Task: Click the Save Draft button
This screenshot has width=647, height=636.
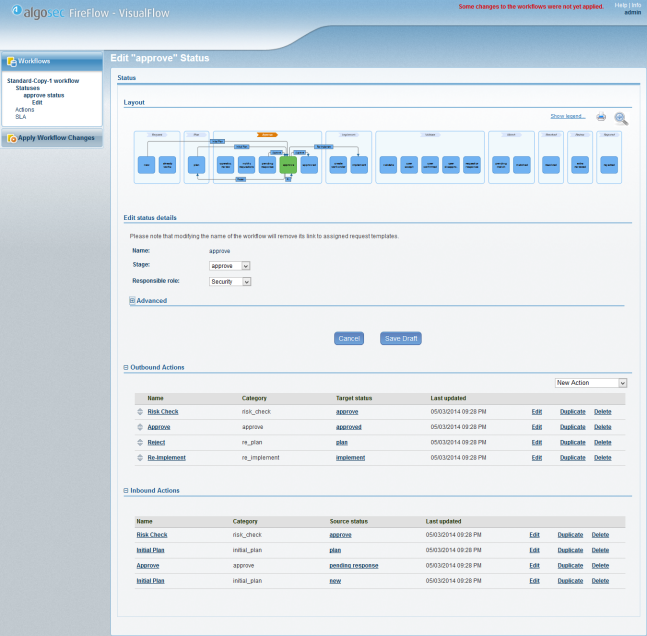Action: pos(401,339)
